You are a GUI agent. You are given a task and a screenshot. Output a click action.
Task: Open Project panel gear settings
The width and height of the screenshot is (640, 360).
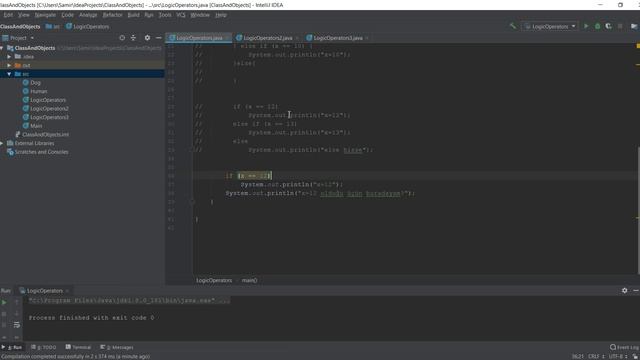coord(147,38)
